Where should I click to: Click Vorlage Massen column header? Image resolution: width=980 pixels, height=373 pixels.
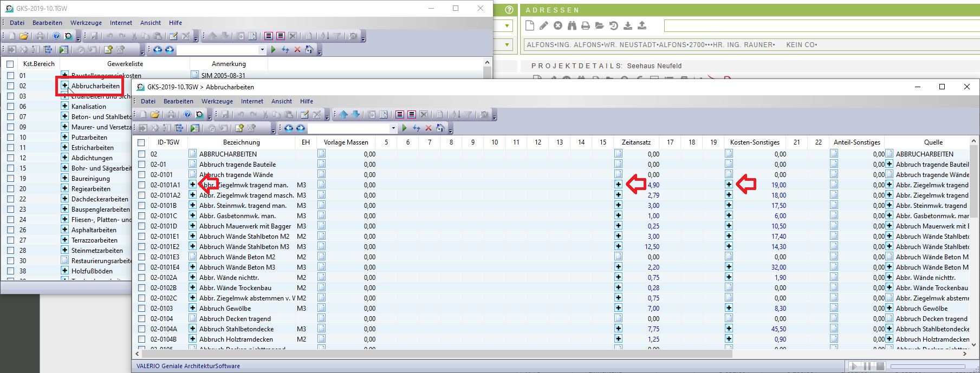pos(346,142)
